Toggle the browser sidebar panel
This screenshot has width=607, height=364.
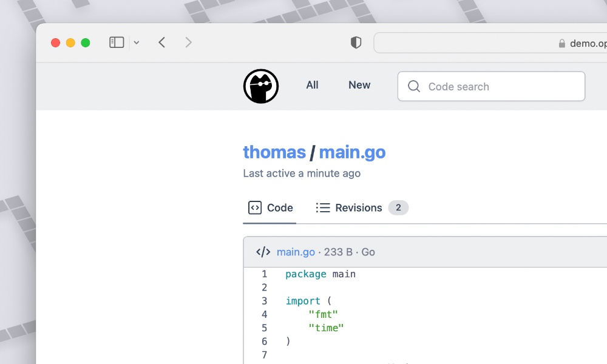coord(116,42)
